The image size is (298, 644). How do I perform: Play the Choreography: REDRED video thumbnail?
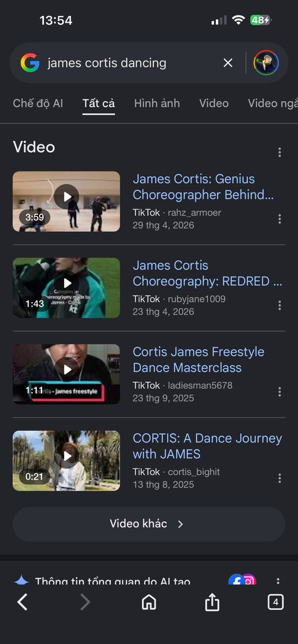[66, 288]
